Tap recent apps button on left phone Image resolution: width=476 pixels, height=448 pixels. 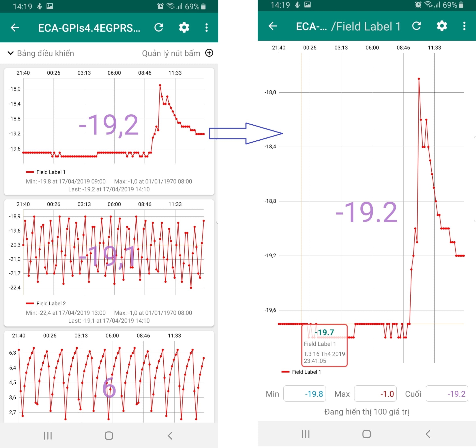click(48, 436)
